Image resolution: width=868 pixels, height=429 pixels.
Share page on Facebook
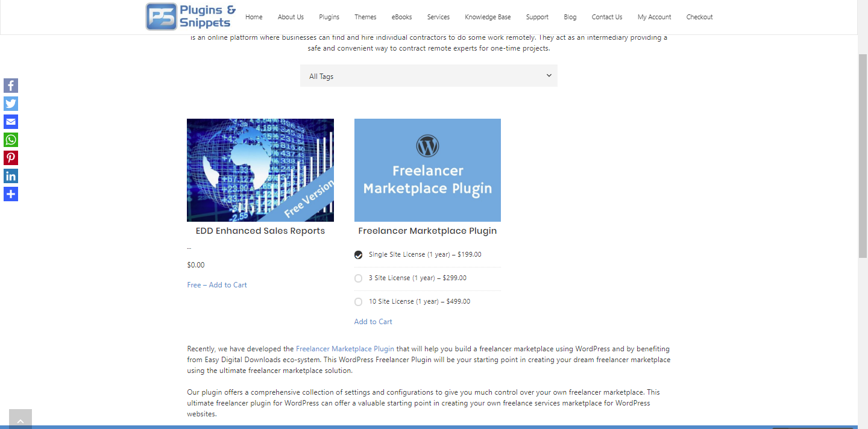tap(11, 86)
